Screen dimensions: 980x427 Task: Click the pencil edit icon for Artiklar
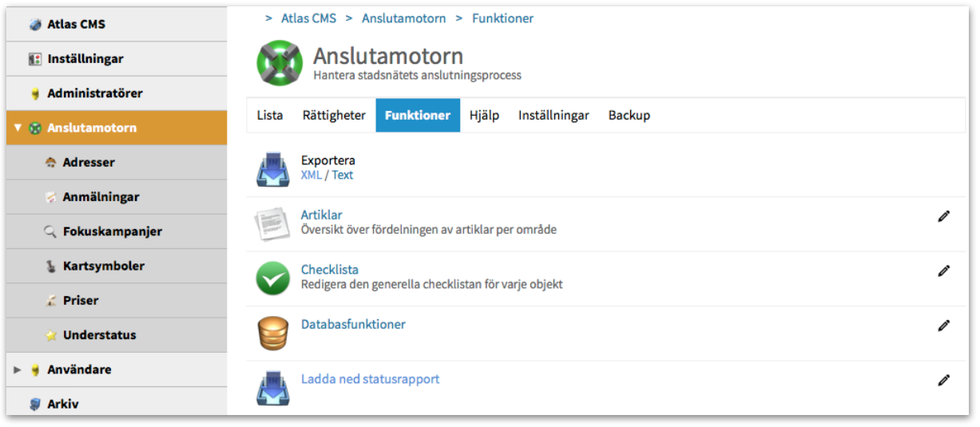[x=943, y=216]
